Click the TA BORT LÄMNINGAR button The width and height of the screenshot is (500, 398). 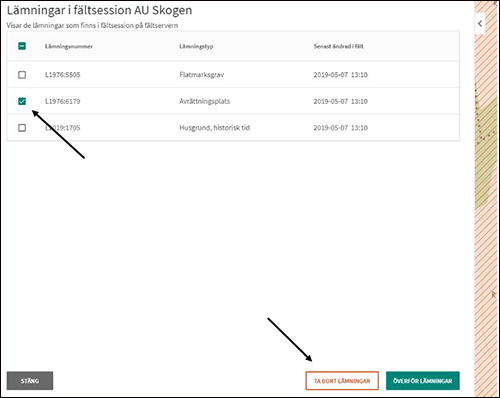pyautogui.click(x=342, y=381)
